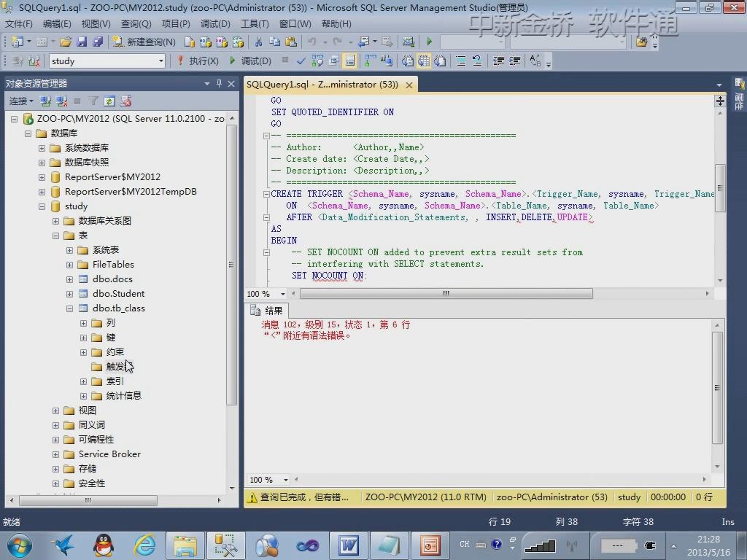The height and width of the screenshot is (560, 747).
Task: Save the query with the Save icon
Action: 82,42
